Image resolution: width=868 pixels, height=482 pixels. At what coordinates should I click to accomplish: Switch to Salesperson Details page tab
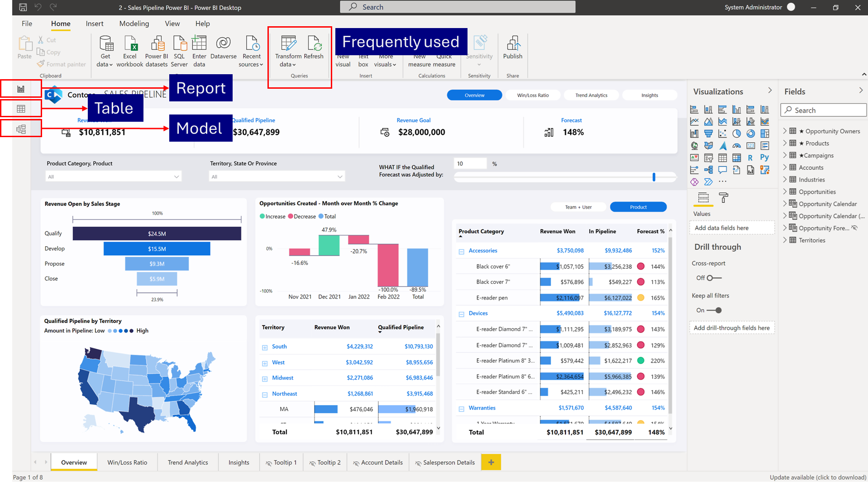[444, 462]
